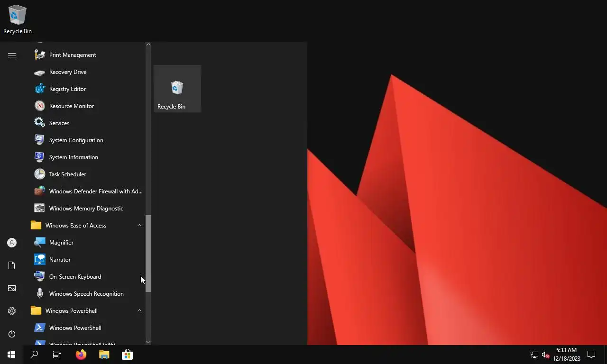This screenshot has height=364, width=607.
Task: Expand the Start menu hamburger navigation
Action: (x=12, y=55)
